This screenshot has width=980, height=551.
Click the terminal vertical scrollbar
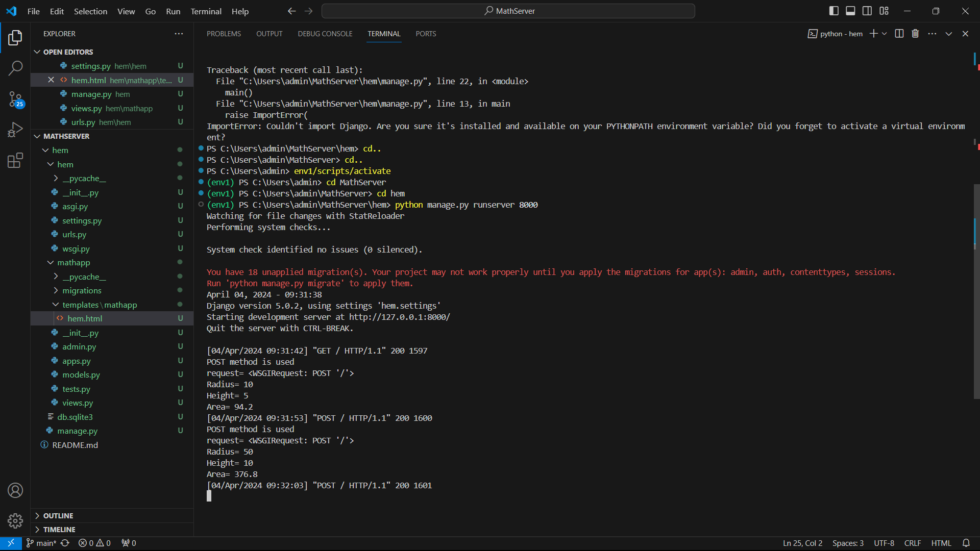point(976,291)
